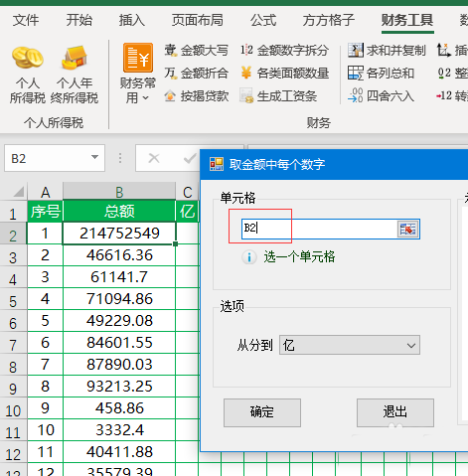Click the 单元格 input field containing B2
The width and height of the screenshot is (468, 476).
[x=319, y=229]
